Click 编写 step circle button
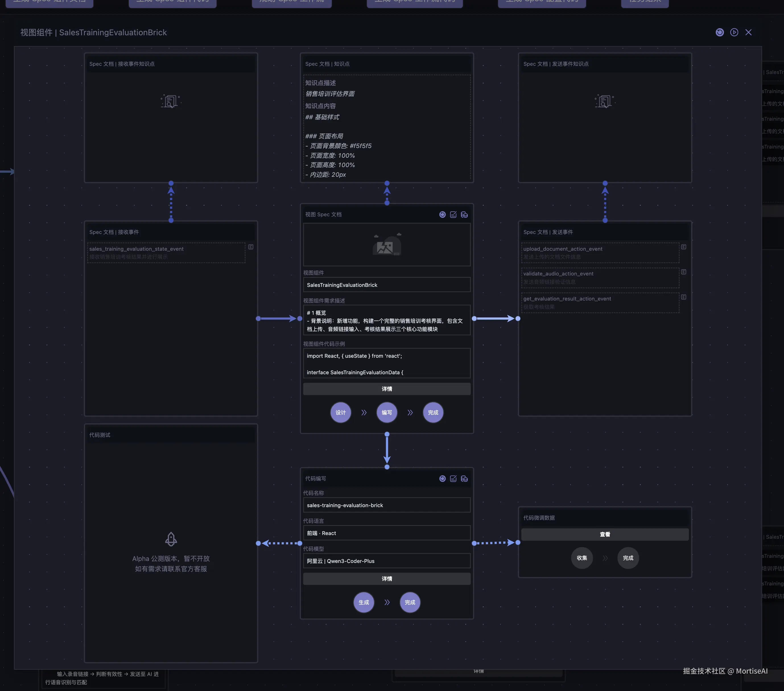The height and width of the screenshot is (691, 784). tap(387, 412)
